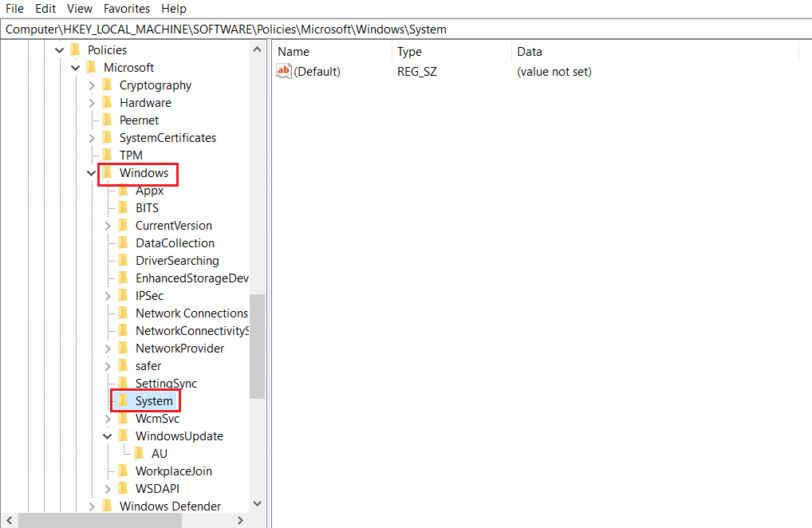Click the TPM folder icon
Viewport: 812px width, 528px height.
(108, 156)
